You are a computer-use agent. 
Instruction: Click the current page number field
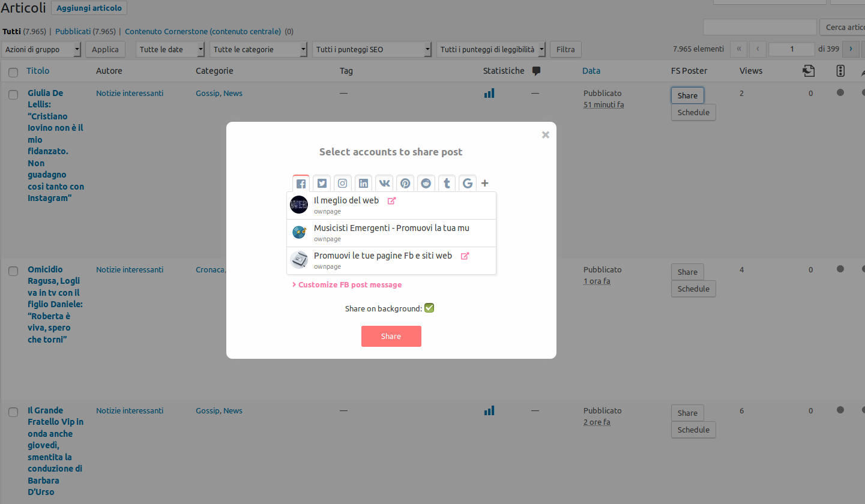point(791,49)
